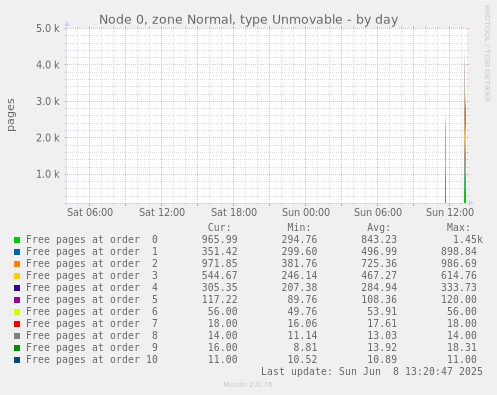Click order 9 minimum value 8.81
Image resolution: width=497 pixels, height=395 pixels.
pyautogui.click(x=305, y=348)
